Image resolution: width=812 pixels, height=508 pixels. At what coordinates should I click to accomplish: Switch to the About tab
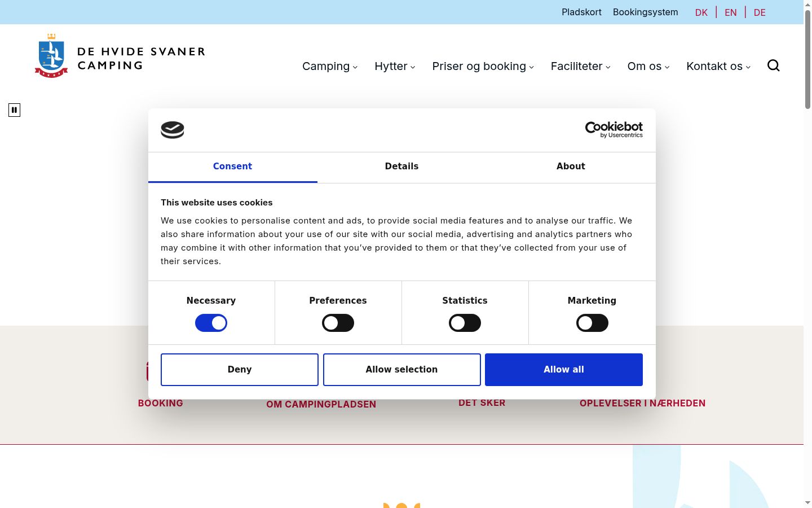571,167
